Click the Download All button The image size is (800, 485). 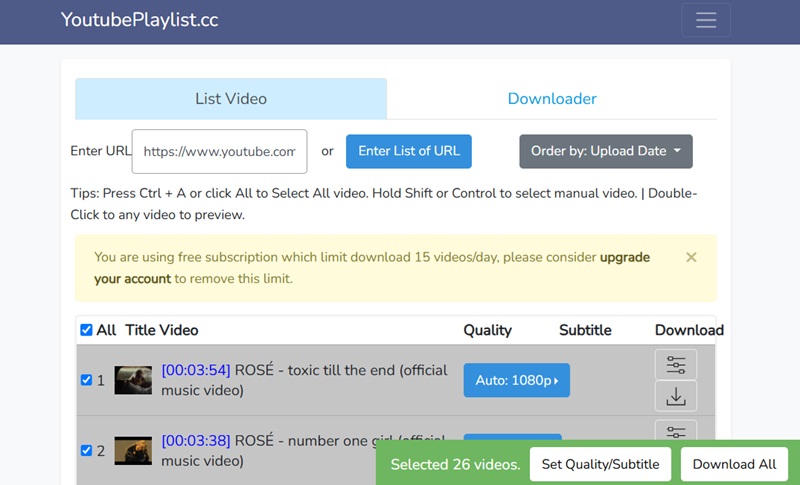click(x=734, y=464)
